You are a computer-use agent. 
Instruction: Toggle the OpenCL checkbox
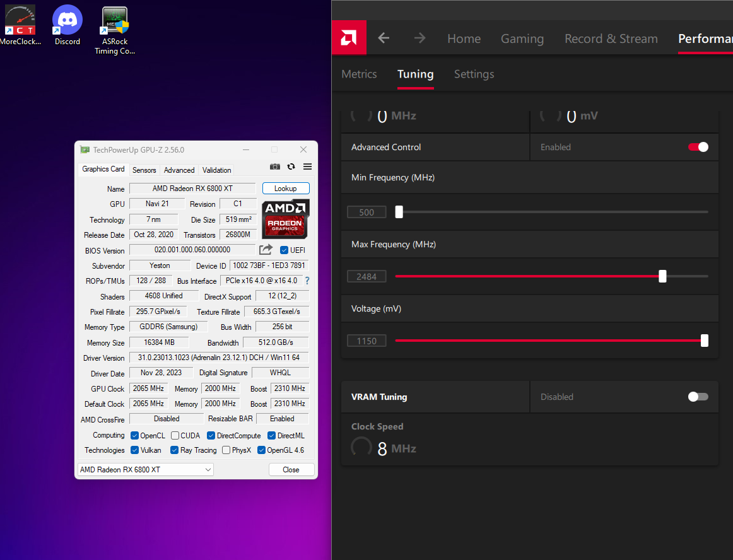(134, 435)
